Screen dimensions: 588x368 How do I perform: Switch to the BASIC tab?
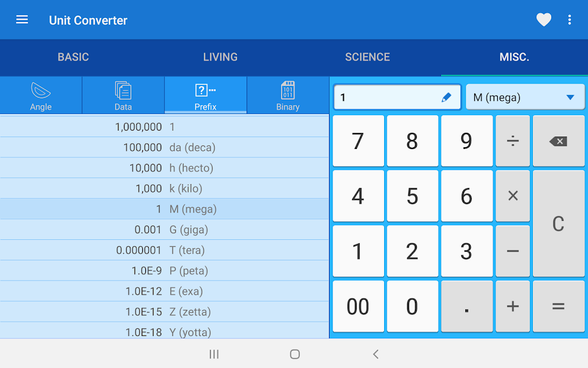73,57
